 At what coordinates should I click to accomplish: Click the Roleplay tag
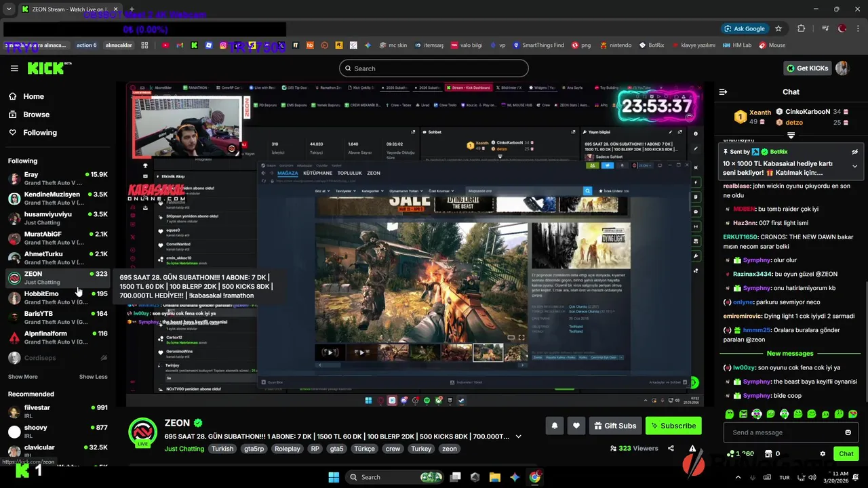tap(288, 449)
